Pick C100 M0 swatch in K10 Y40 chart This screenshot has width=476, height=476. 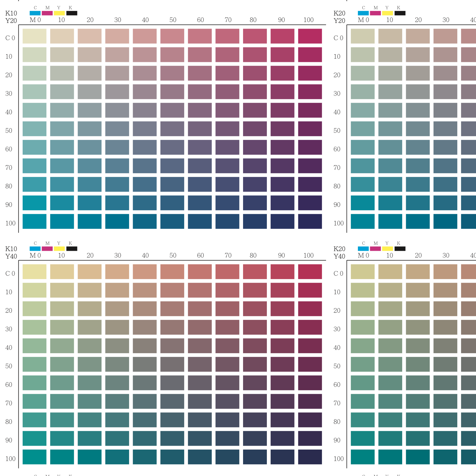(35, 457)
